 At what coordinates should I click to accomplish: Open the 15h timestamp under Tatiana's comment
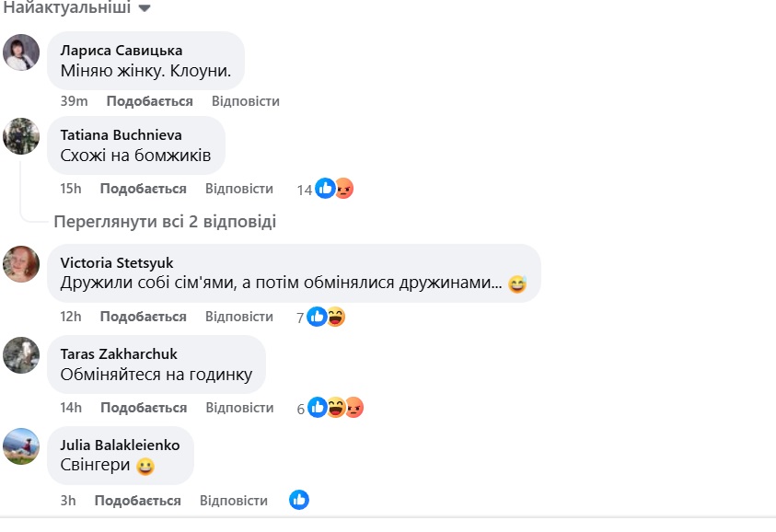(x=74, y=188)
